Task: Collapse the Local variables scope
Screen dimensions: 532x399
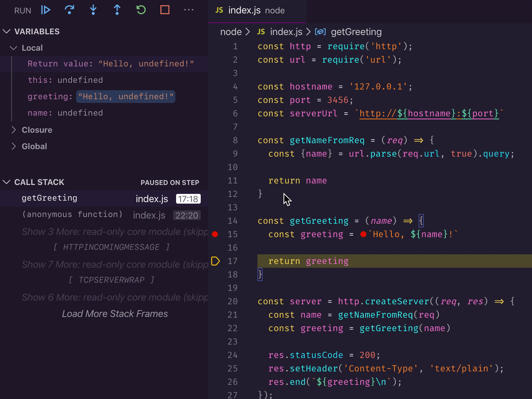Action: pos(14,48)
